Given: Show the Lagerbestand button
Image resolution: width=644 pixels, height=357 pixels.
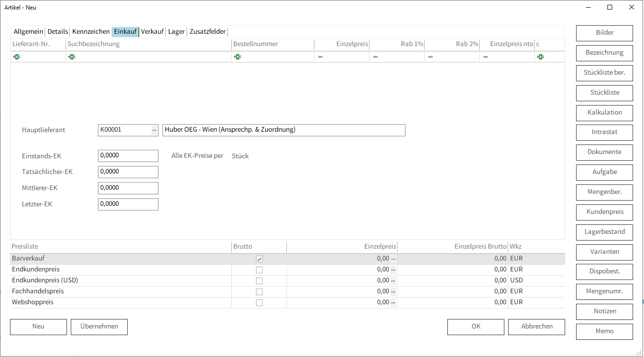Looking at the screenshot, I should 605,232.
